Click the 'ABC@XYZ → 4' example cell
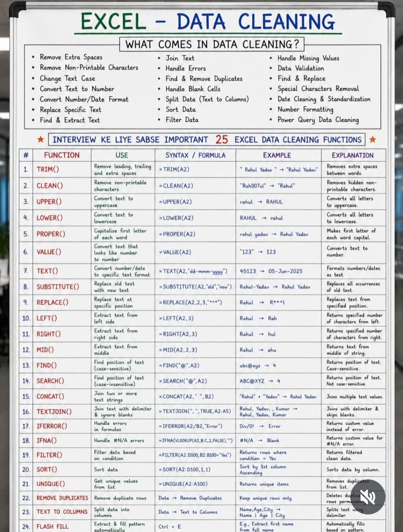This screenshot has width=403, height=532. pos(278,381)
